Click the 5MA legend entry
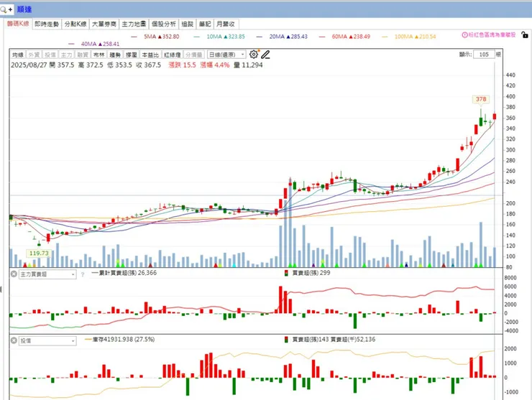This screenshot has height=400, width=532. 155,37
